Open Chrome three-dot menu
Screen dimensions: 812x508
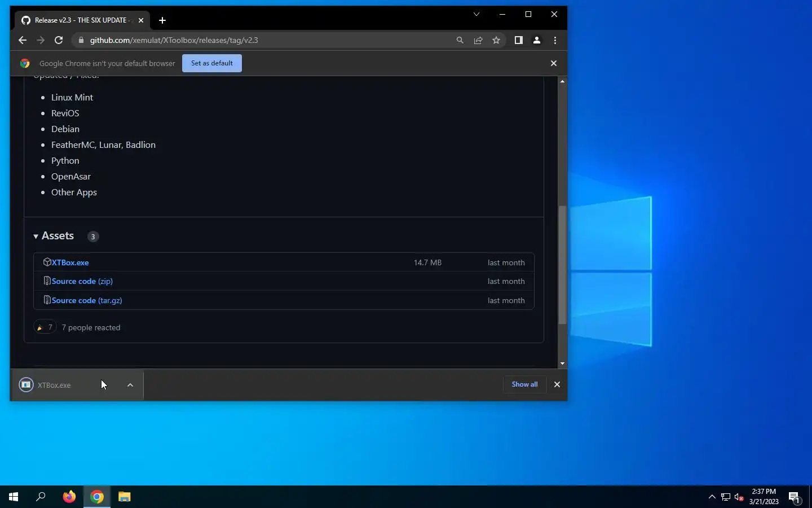click(555, 40)
